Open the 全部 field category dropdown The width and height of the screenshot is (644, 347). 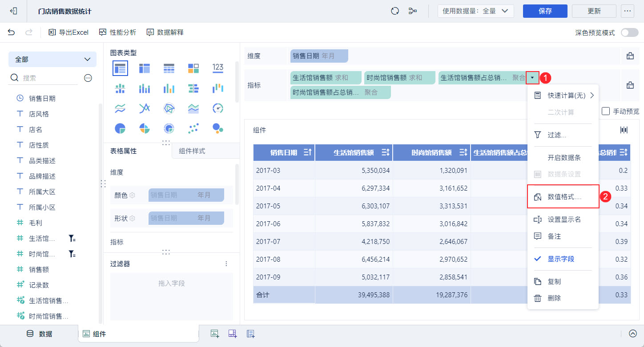coord(52,59)
